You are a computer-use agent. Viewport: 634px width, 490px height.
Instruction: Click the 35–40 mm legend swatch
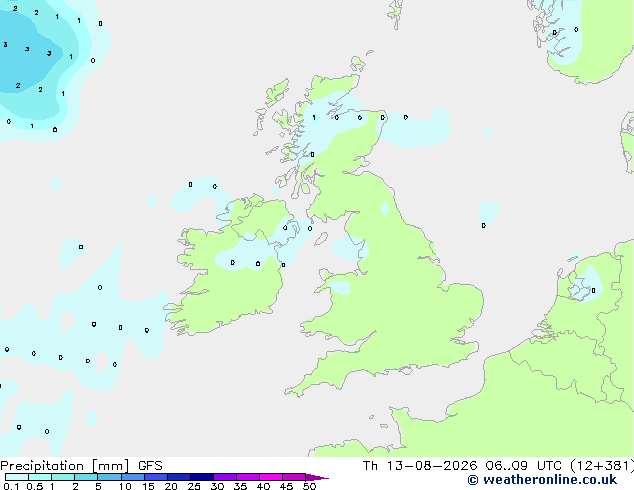coord(247,477)
